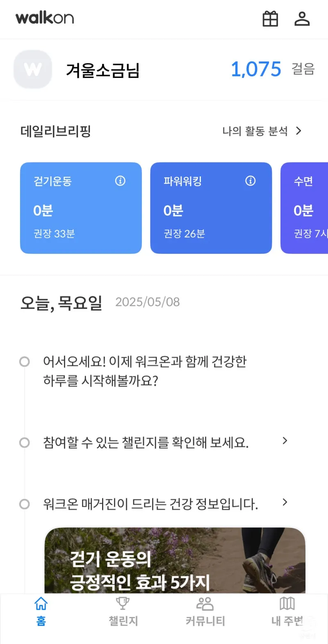
Task: Select the 수면 briefing card
Action: click(304, 208)
